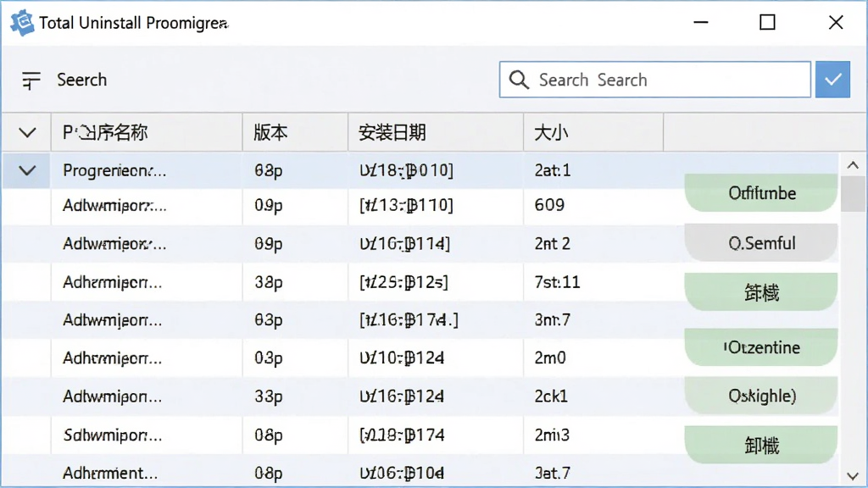The height and width of the screenshot is (488, 868).
Task: Select the row with version 38p
Action: (x=420, y=282)
